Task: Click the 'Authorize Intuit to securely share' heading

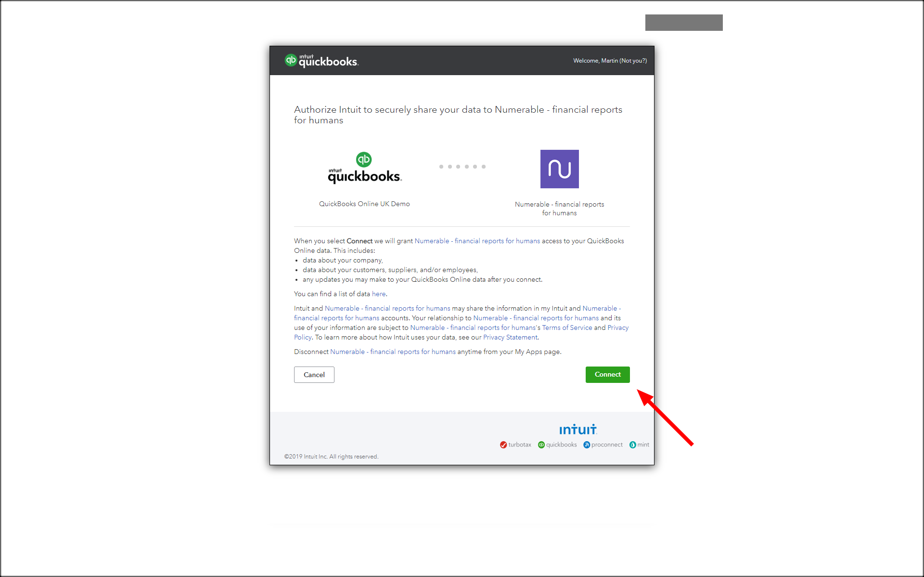Action: (x=458, y=115)
